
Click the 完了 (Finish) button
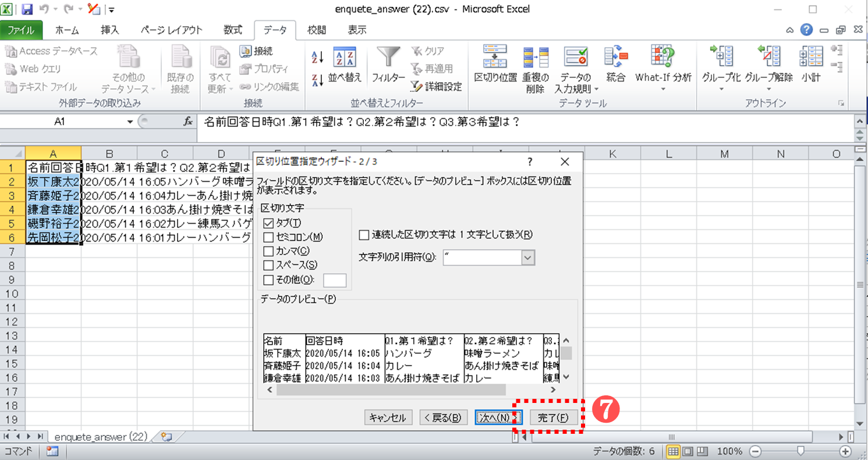(x=553, y=417)
